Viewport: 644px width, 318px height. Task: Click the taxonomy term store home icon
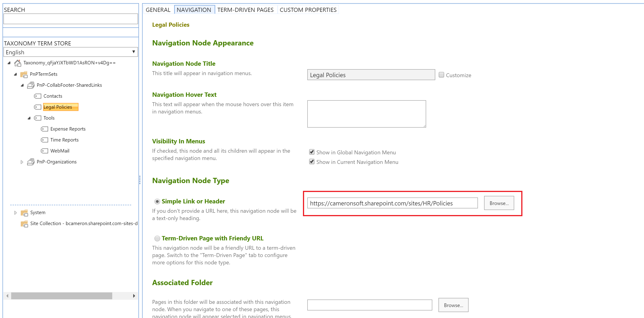pos(18,63)
